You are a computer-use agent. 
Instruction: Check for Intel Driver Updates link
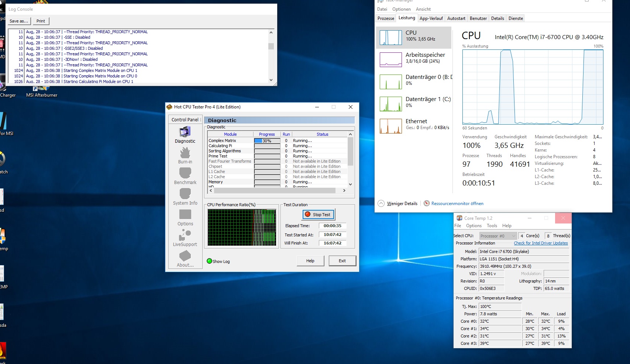pyautogui.click(x=541, y=243)
